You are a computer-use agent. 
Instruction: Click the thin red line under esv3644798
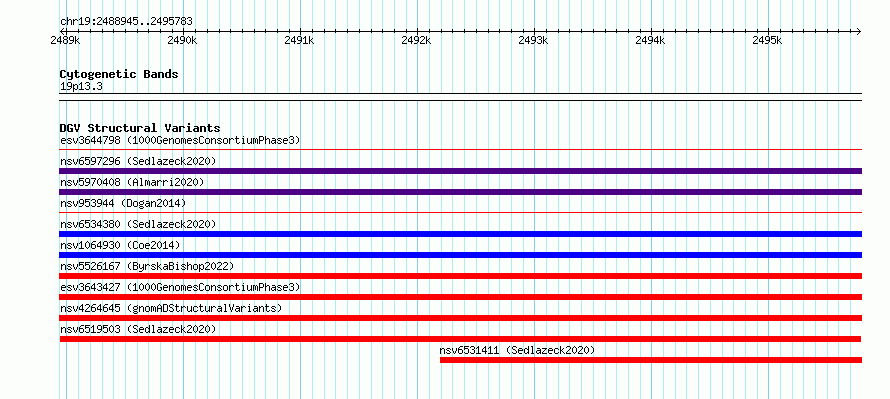(x=460, y=150)
